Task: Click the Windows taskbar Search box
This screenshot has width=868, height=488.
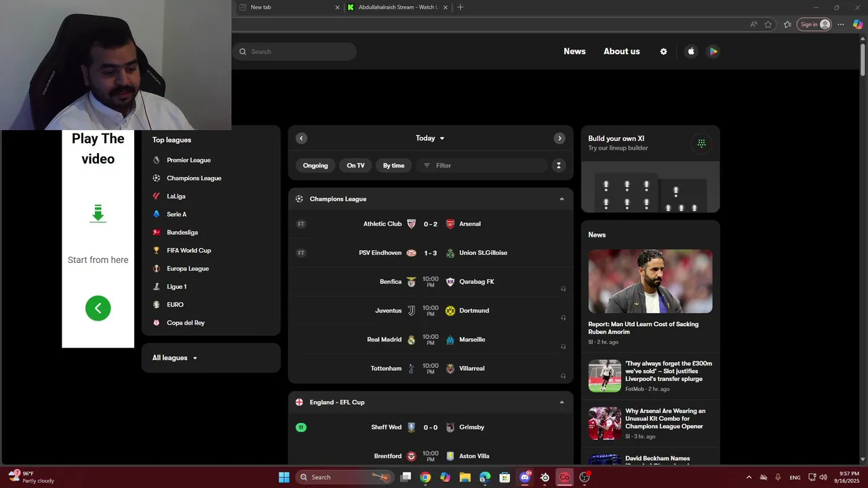Action: click(x=344, y=477)
